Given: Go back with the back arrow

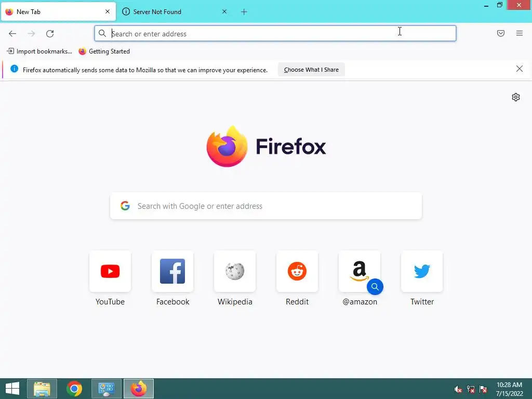Looking at the screenshot, I should coord(12,34).
